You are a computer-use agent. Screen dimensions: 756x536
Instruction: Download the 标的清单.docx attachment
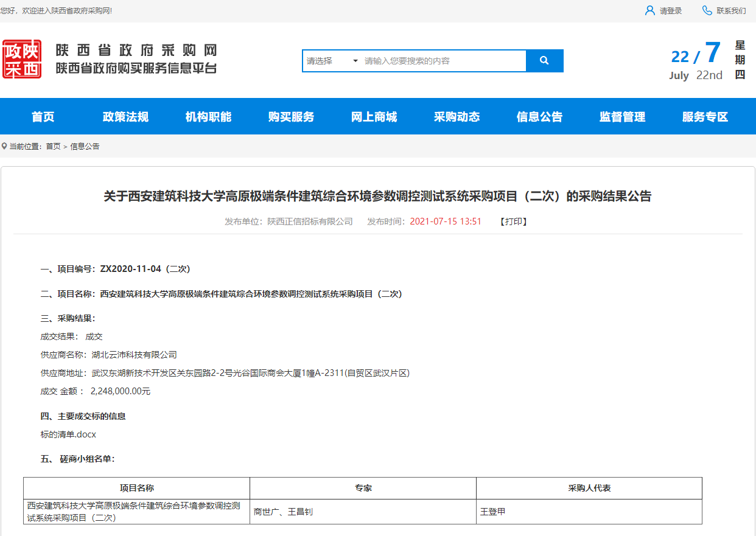point(68,434)
